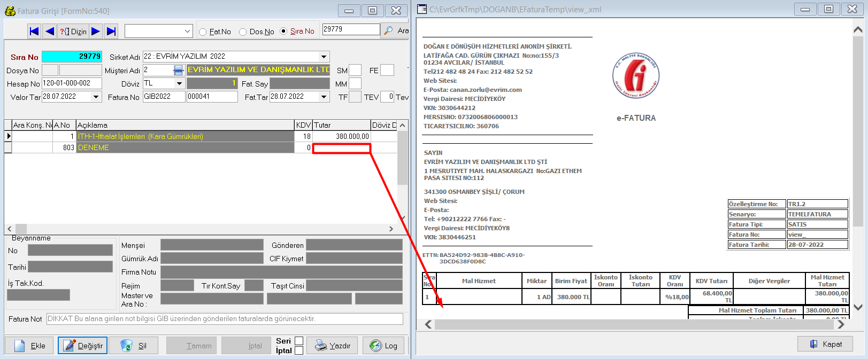Select the Sıra No radio button
This screenshot has width=868, height=359.
[283, 32]
